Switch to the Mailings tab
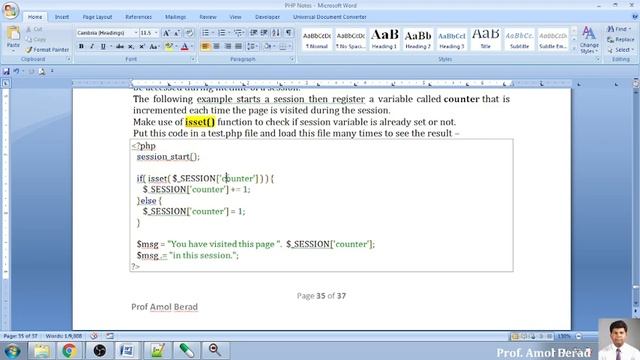 click(x=176, y=17)
